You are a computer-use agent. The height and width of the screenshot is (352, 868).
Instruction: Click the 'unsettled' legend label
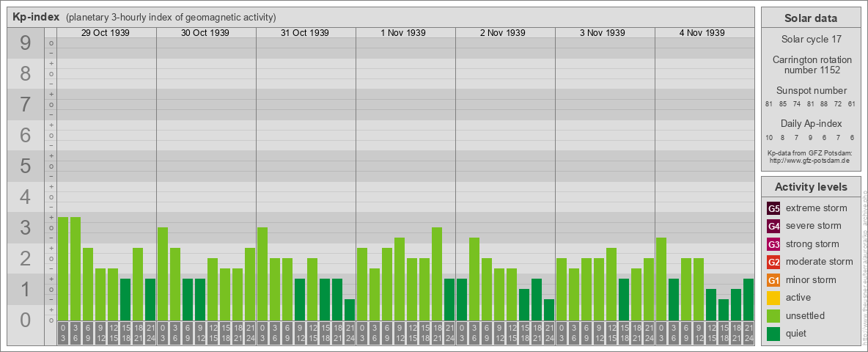(806, 315)
